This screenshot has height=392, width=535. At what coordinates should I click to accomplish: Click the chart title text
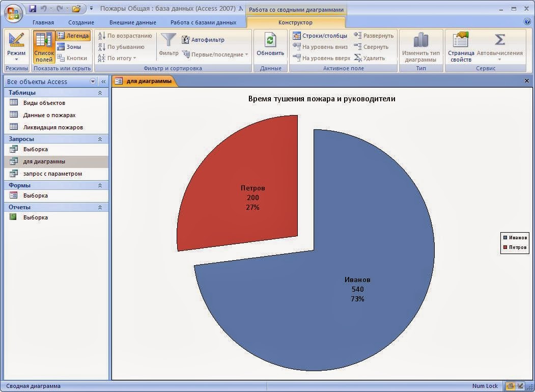322,99
